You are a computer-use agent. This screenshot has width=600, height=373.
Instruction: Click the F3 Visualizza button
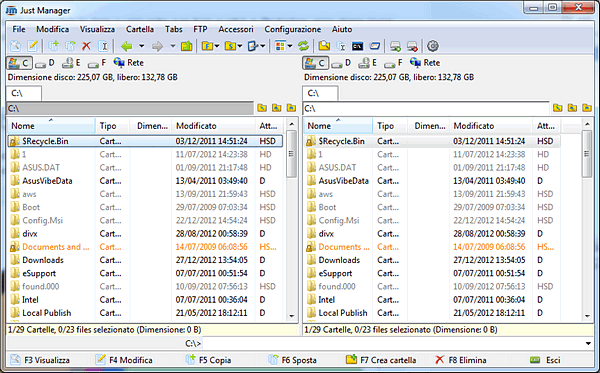(x=40, y=360)
